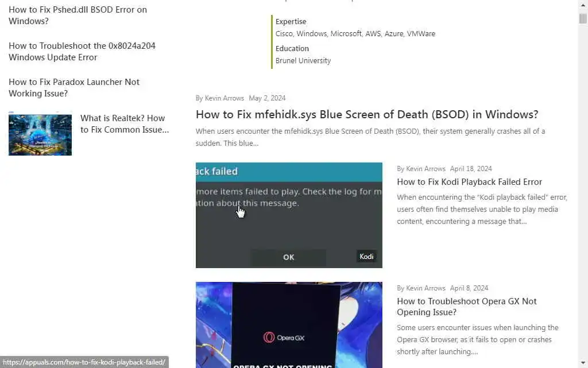Click the Opera GX article image
This screenshot has width=588, height=368.
click(289, 325)
